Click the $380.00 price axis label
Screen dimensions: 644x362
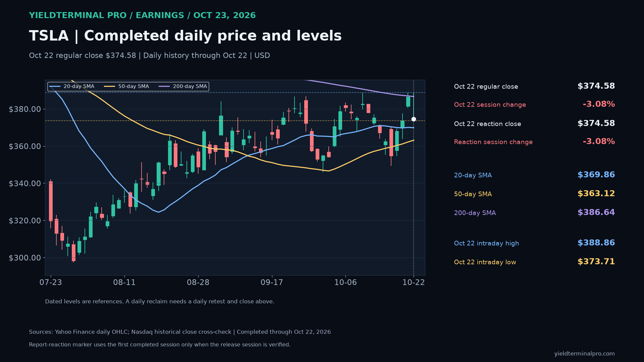tap(25, 109)
